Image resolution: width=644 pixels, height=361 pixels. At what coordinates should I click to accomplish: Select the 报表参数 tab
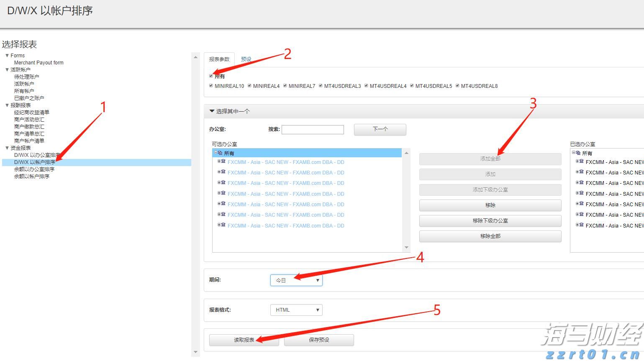click(x=219, y=59)
